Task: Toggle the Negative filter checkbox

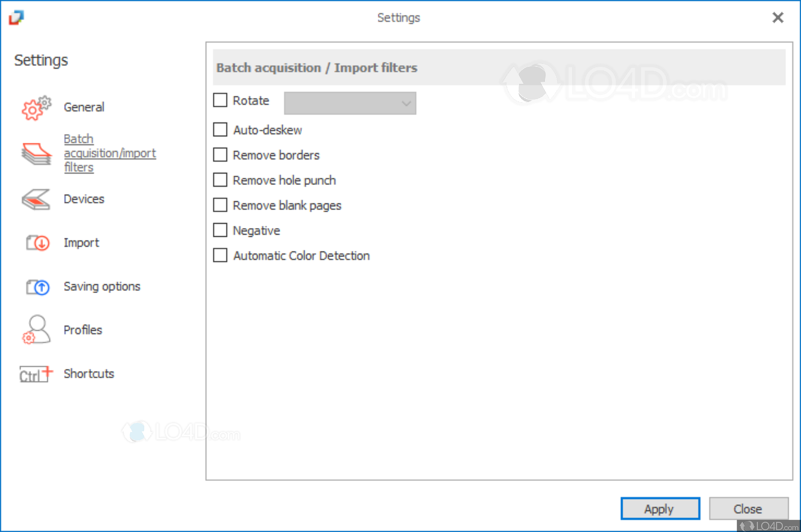Action: coord(220,230)
